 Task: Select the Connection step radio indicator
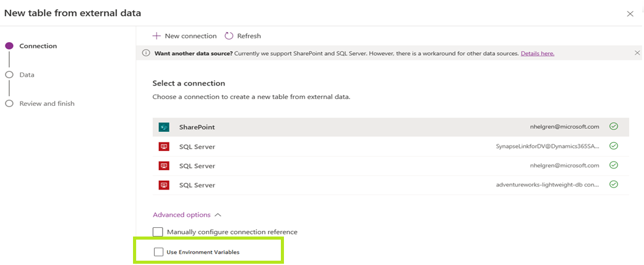[9, 46]
